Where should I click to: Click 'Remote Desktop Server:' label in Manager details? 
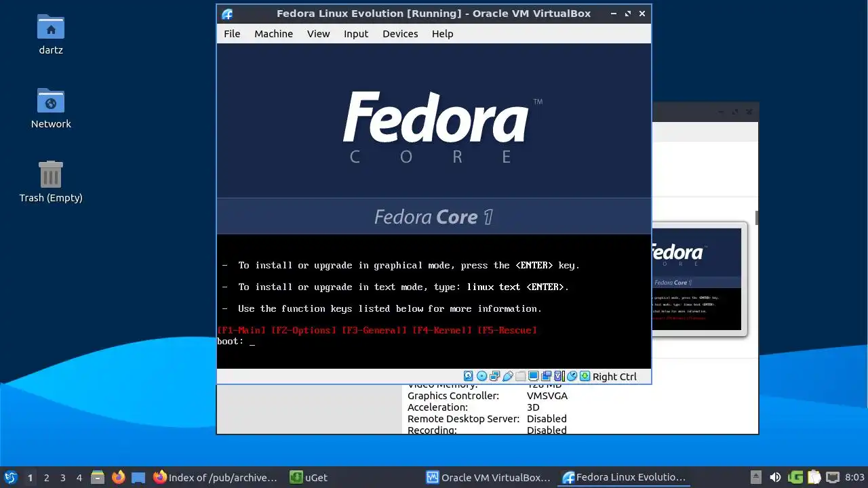coord(463,419)
